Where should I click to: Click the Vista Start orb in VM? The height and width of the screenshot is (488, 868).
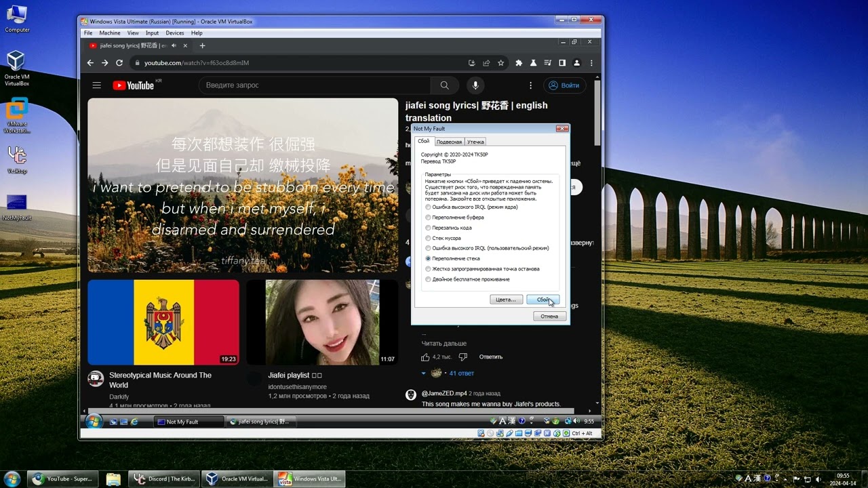coord(94,421)
